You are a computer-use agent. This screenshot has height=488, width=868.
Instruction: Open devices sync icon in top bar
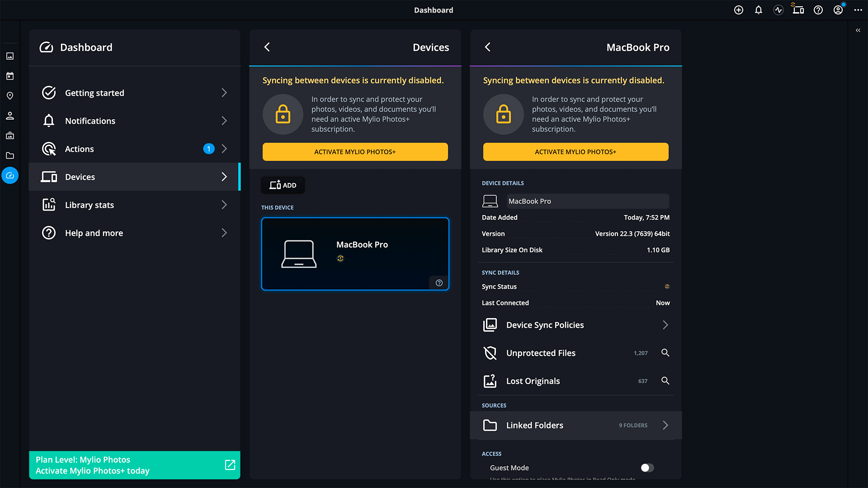798,9
